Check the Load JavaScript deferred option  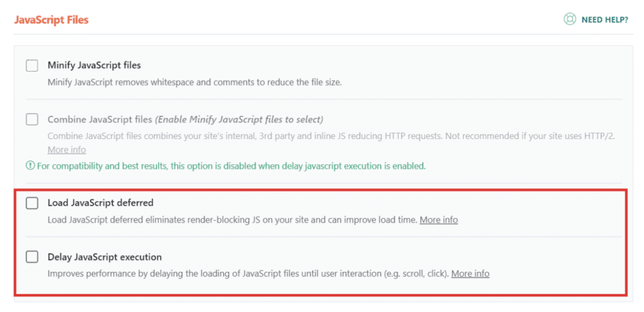click(32, 203)
